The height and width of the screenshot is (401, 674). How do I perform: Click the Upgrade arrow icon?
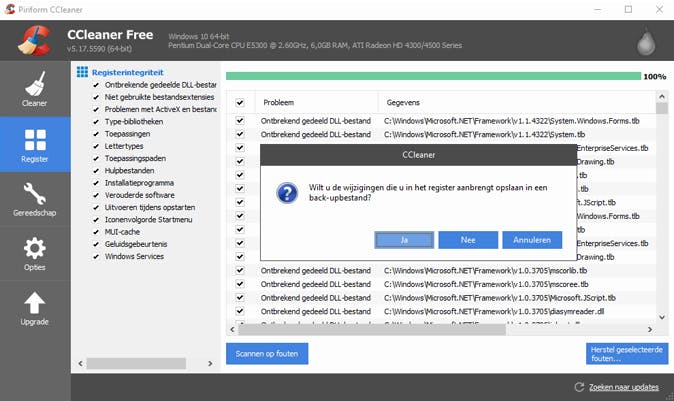click(x=35, y=303)
